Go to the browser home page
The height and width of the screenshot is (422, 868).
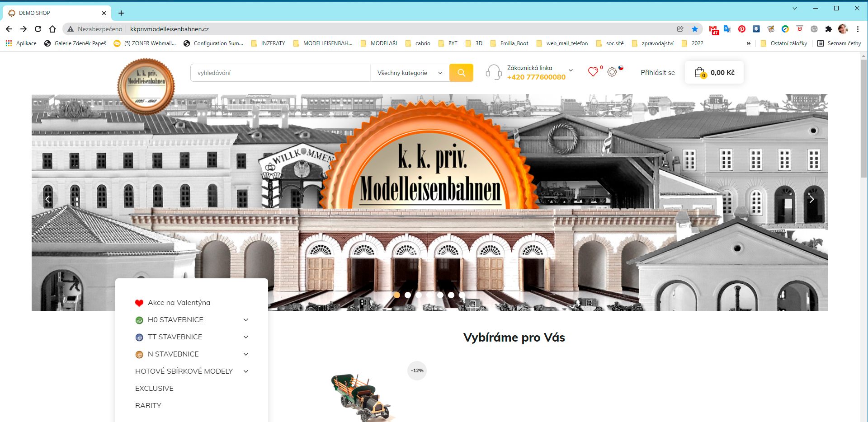click(x=52, y=29)
